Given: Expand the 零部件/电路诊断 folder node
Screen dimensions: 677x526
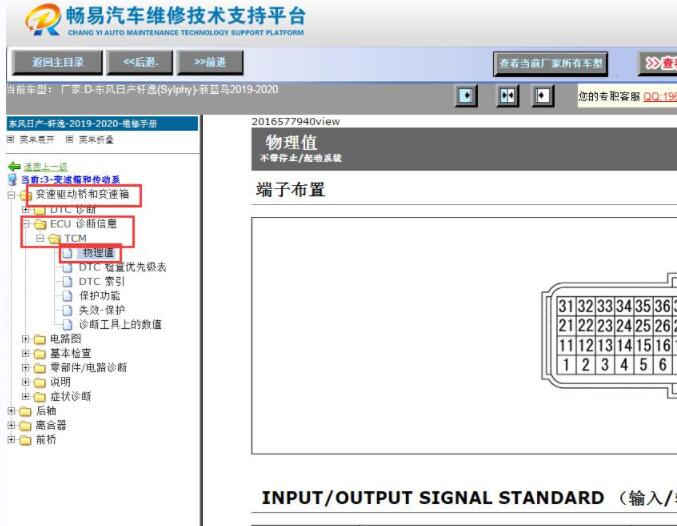Looking at the screenshot, I should pyautogui.click(x=25, y=368).
